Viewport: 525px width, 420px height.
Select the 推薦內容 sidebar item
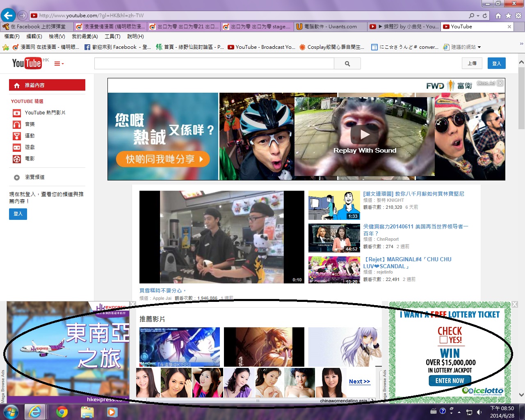(47, 85)
